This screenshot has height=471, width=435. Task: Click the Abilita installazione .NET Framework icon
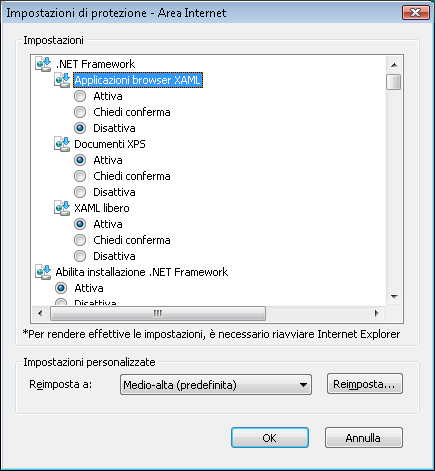[x=43, y=272]
